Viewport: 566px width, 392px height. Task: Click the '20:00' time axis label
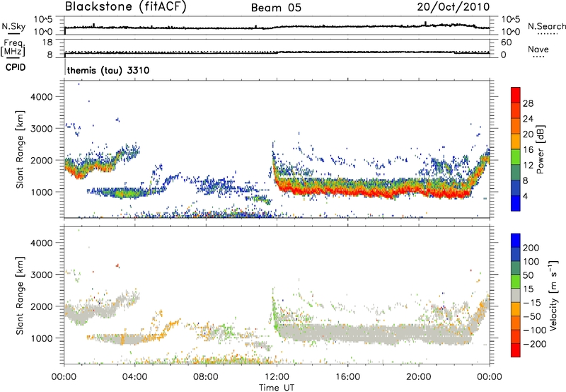click(418, 377)
